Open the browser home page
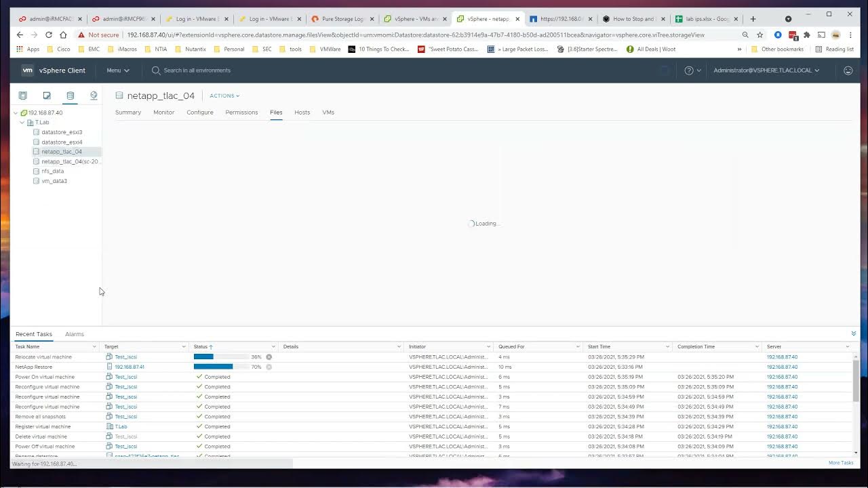 tap(63, 35)
